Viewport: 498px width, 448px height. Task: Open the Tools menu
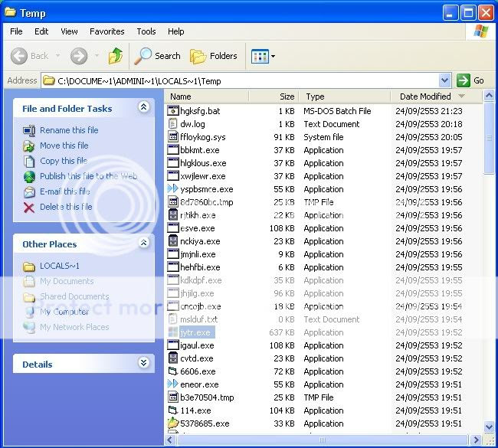[146, 31]
